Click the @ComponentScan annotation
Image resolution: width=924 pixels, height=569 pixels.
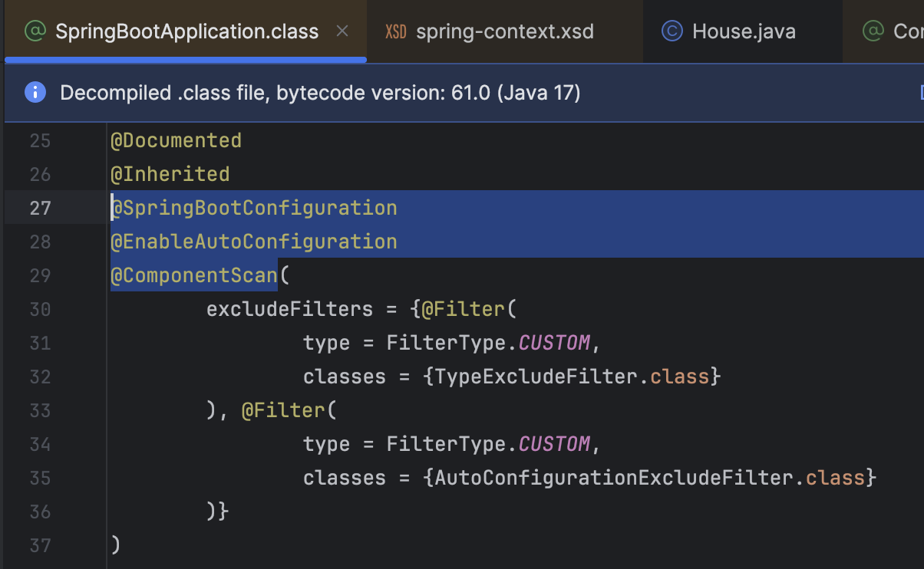point(194,276)
